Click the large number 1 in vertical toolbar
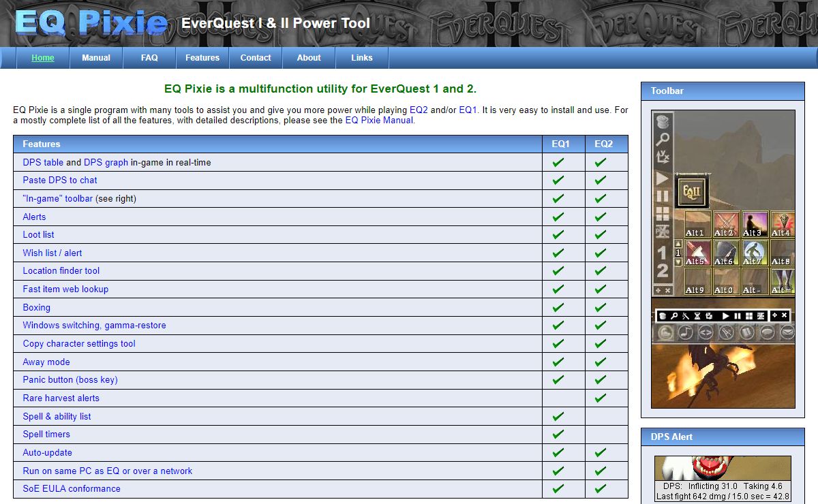 [x=662, y=253]
